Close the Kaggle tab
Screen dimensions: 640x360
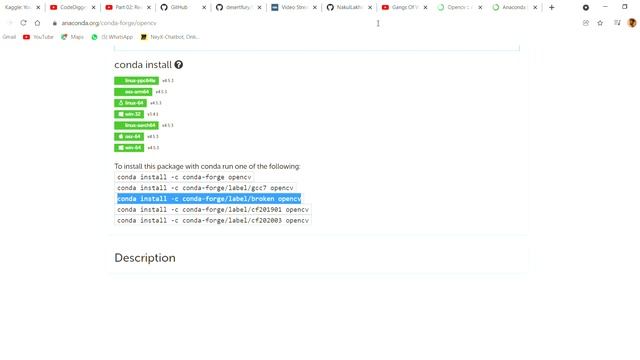pyautogui.click(x=38, y=7)
